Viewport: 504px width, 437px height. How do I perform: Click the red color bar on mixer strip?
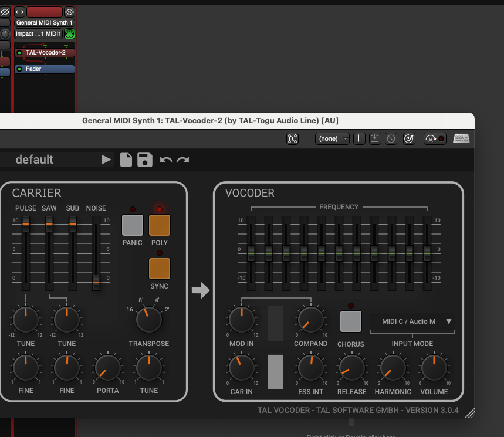[x=45, y=12]
